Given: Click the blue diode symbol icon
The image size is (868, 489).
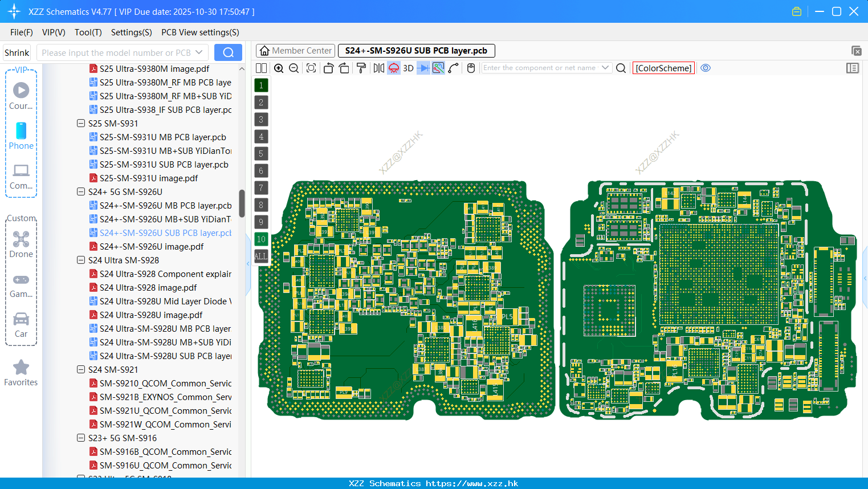Looking at the screenshot, I should 423,68.
